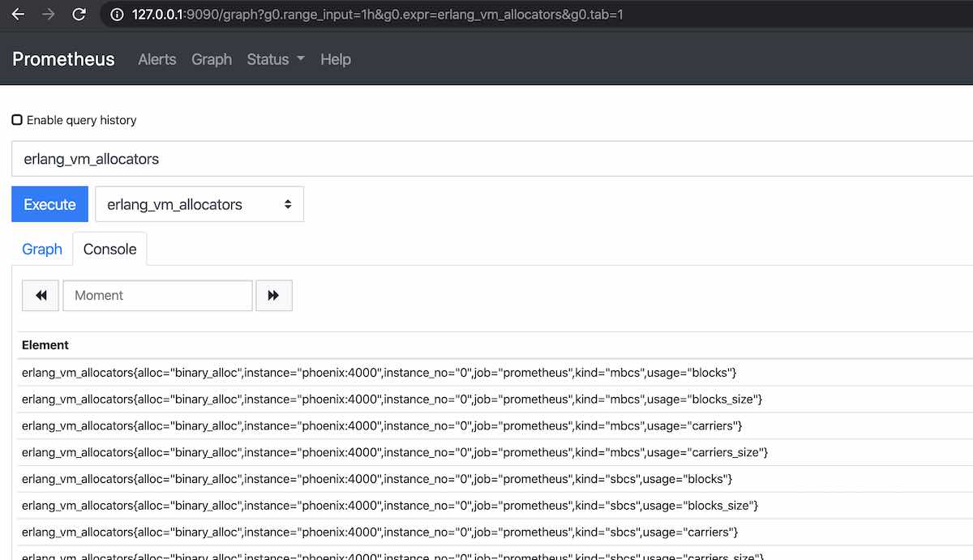The image size is (973, 560).
Task: Click the site info icon in address bar
Action: click(x=117, y=15)
